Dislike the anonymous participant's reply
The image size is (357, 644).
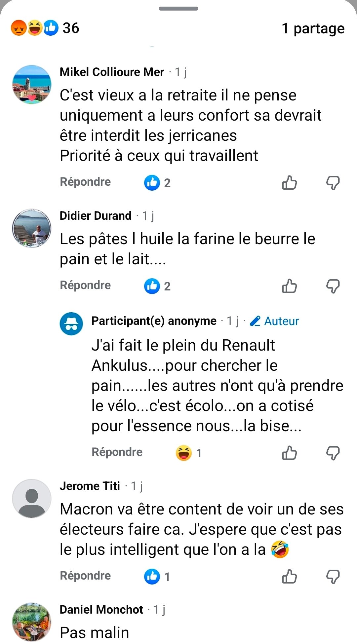point(333,453)
